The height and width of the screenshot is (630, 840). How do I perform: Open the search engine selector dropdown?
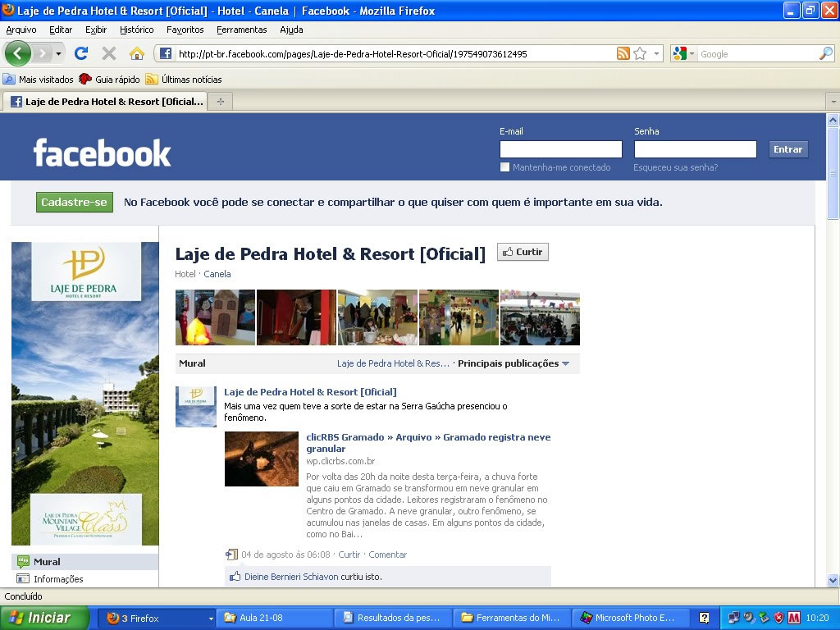[691, 53]
